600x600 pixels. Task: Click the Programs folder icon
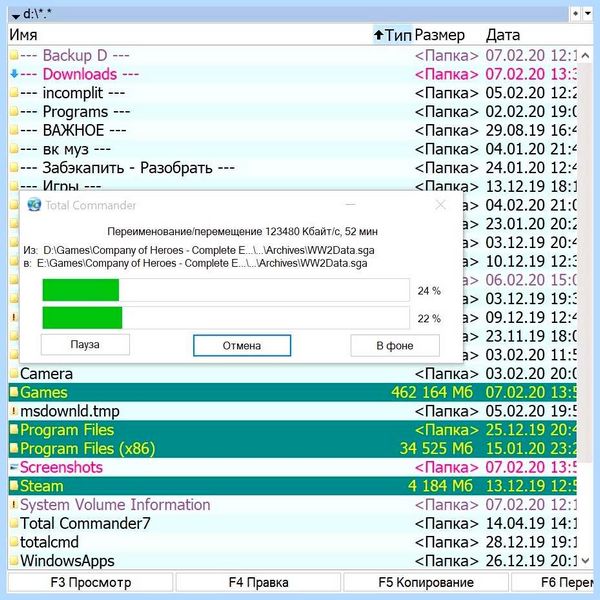pos(14,111)
